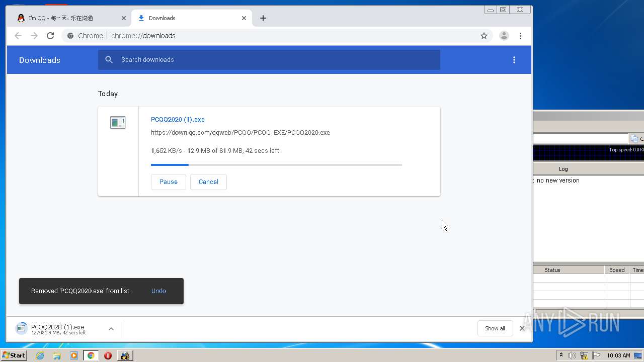Select the Downloads tab
Screen dimensions: 644x362
tap(191, 18)
